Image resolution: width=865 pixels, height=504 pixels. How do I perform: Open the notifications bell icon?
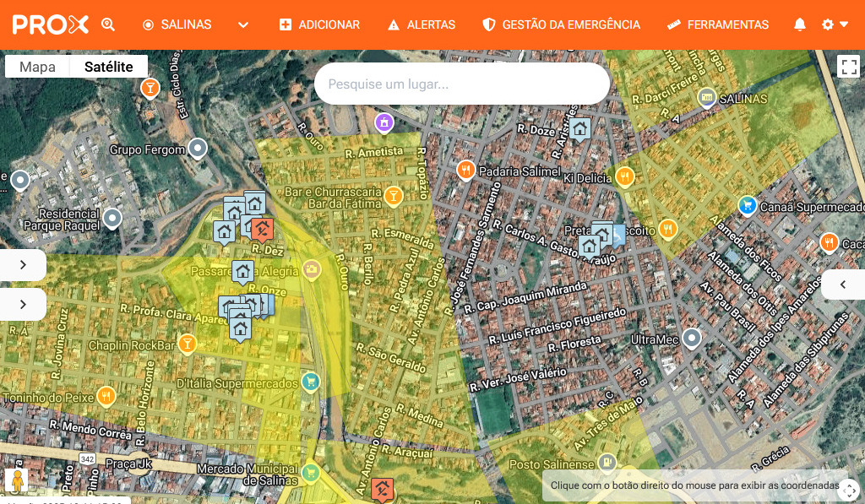tap(800, 24)
